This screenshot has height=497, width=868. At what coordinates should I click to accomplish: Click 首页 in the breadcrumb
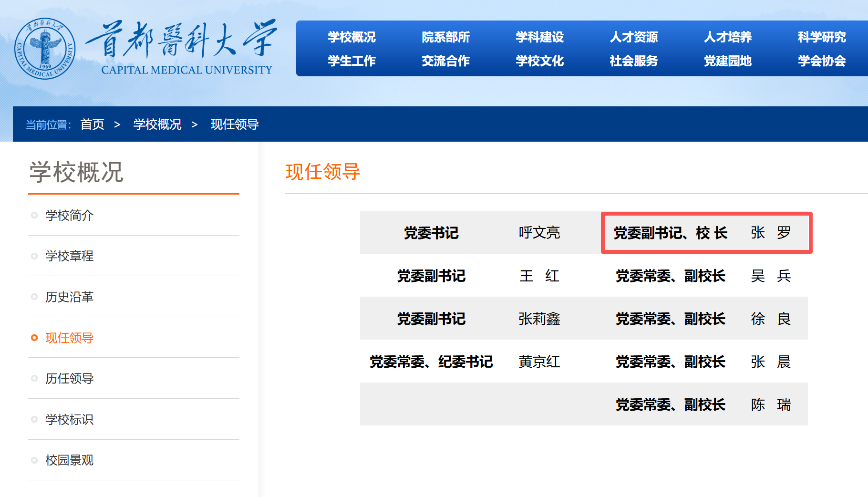tap(92, 124)
